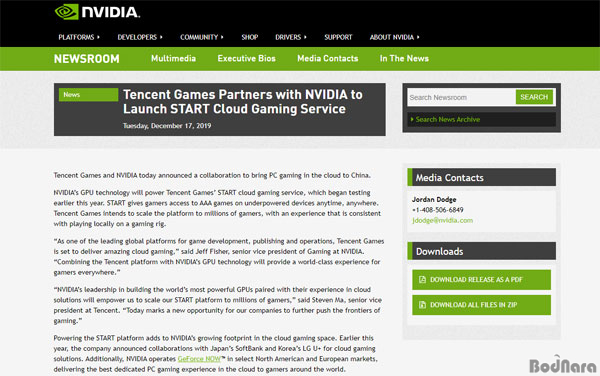
Task: Click ZIP icon on Download All Files button
Action: 422,305
